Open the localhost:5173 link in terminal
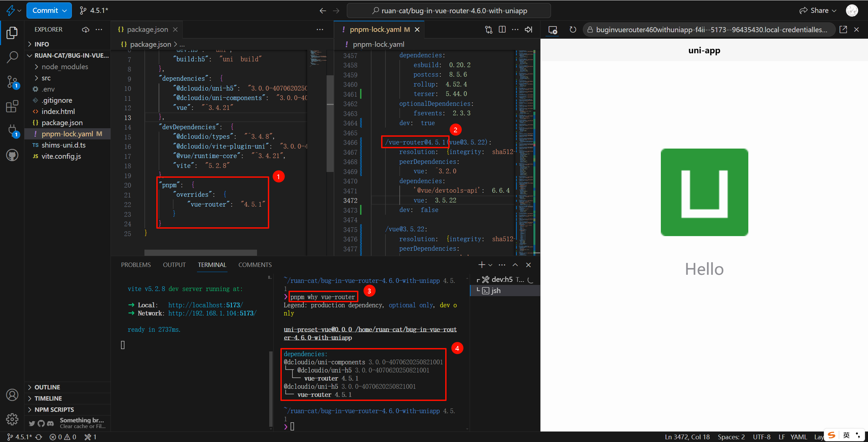 pyautogui.click(x=205, y=305)
